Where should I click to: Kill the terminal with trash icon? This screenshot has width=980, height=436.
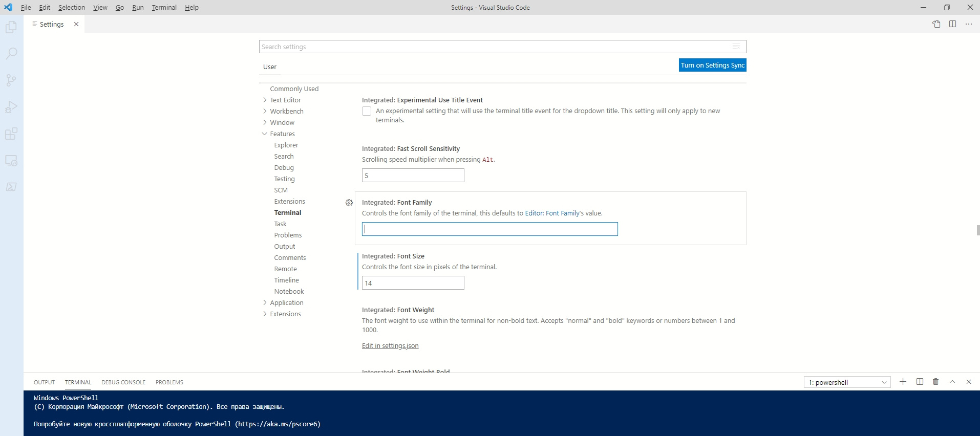(x=936, y=382)
